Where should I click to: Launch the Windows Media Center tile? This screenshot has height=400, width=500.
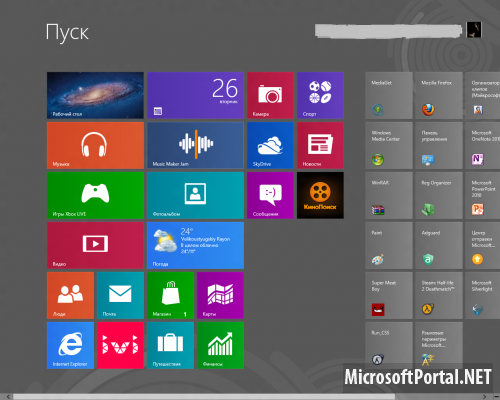click(389, 145)
